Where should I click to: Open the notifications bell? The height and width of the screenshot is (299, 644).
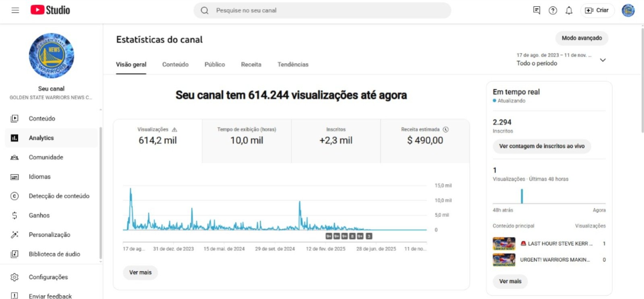569,10
